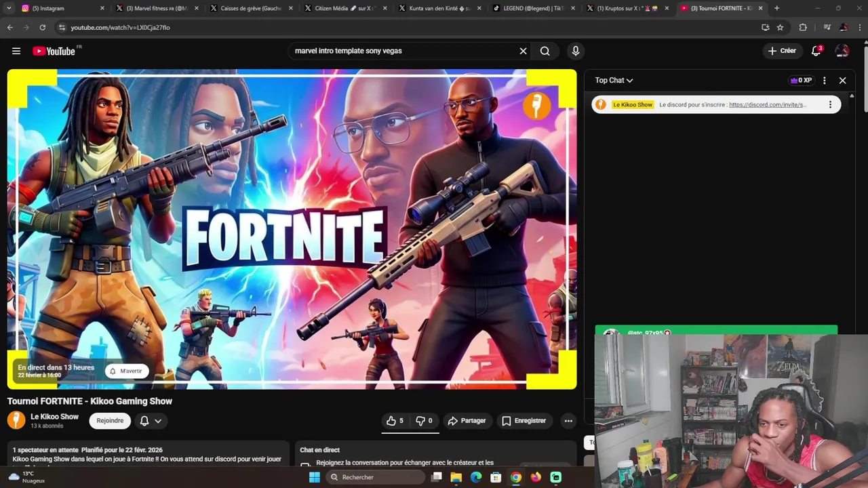Click the Fortnite video thumbnail
The image size is (868, 488).
coord(292,229)
